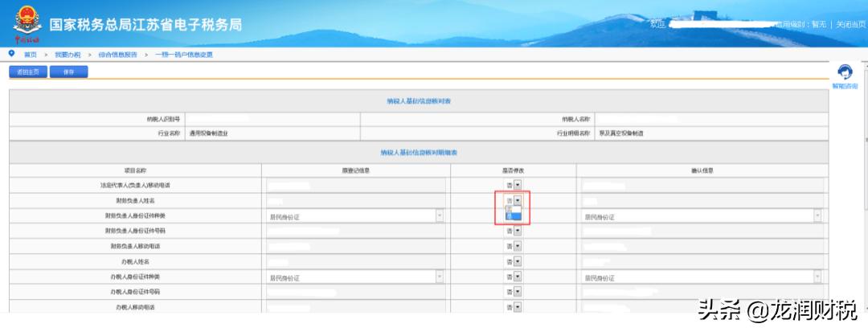Click 纳税人基础信息核对明细表 section title
The height and width of the screenshot is (332, 868).
click(419, 152)
